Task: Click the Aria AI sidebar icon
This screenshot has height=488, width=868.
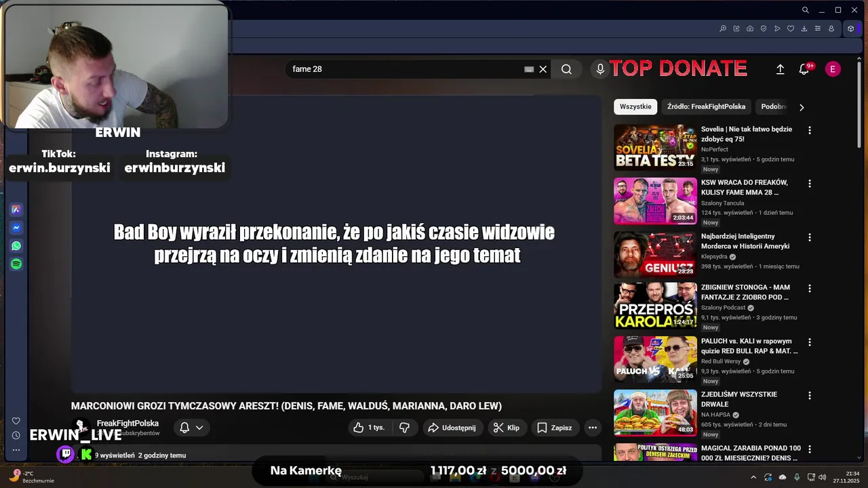Action: [x=16, y=209]
